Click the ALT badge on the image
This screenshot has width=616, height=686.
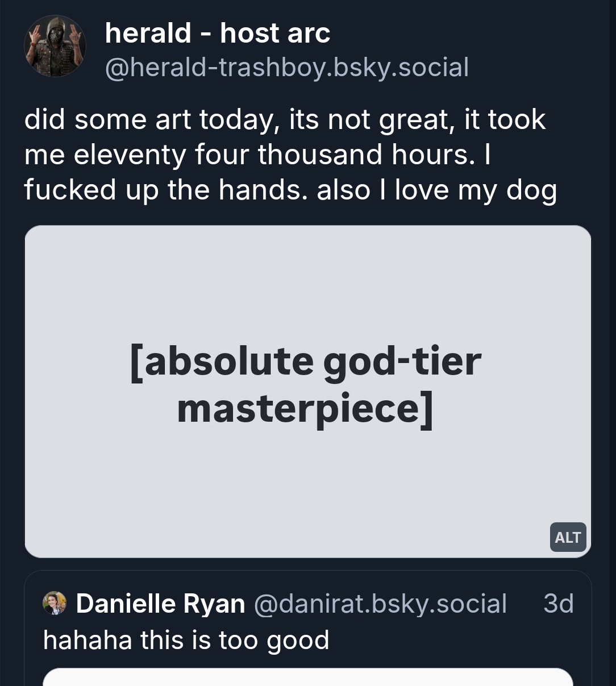click(x=568, y=537)
